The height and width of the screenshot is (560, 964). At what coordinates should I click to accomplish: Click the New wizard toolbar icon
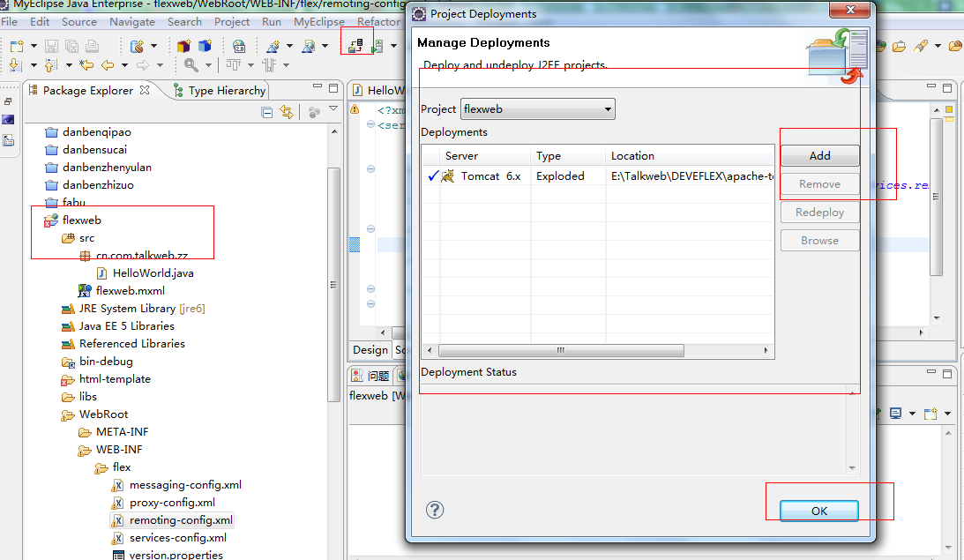[17, 46]
